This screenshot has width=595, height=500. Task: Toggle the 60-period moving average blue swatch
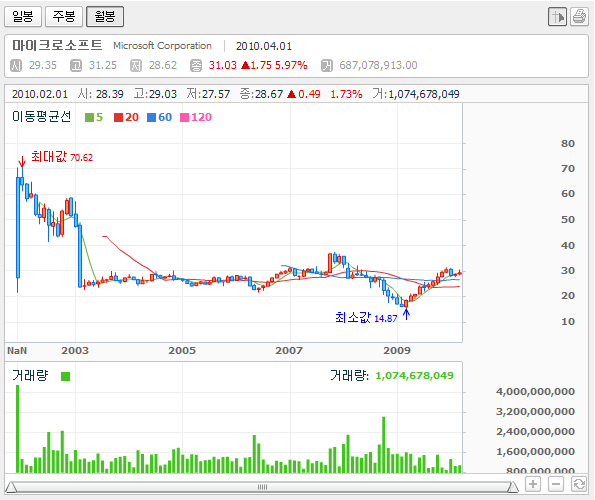pos(151,118)
